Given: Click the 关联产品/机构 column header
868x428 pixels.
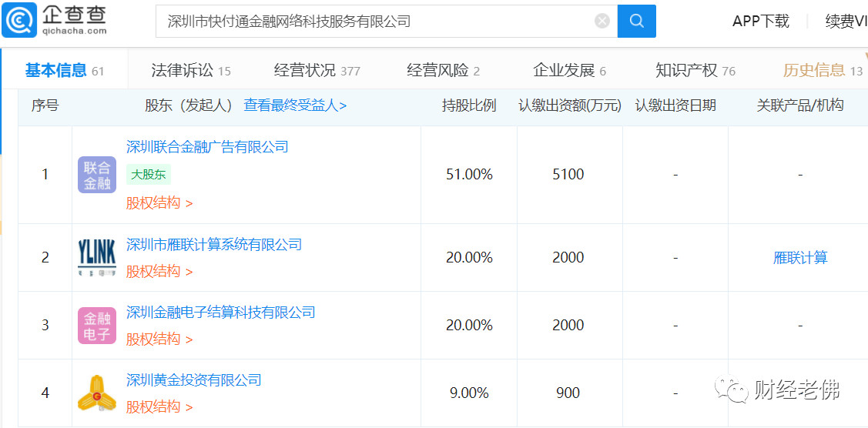Looking at the screenshot, I should [x=800, y=105].
